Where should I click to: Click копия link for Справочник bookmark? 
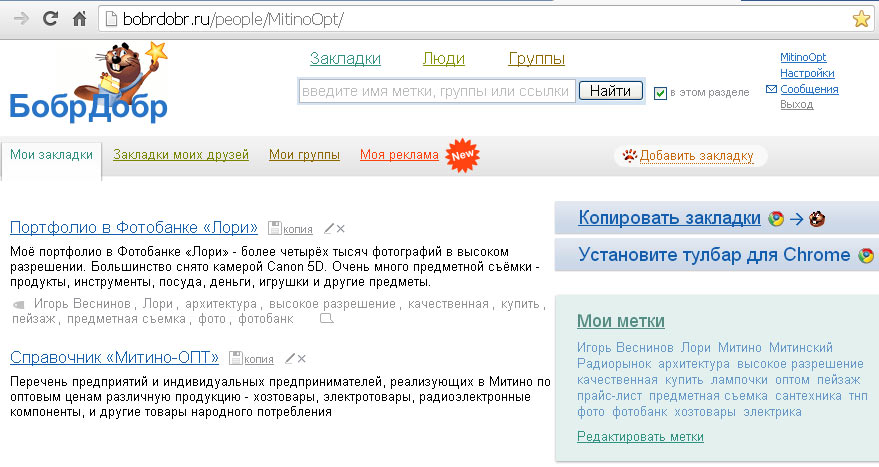pyautogui.click(x=259, y=359)
